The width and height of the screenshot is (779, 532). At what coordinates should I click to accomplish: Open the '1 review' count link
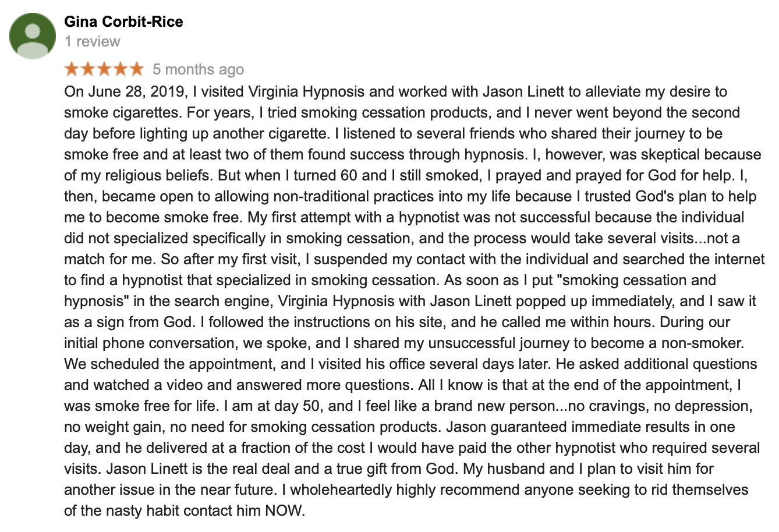click(x=93, y=41)
